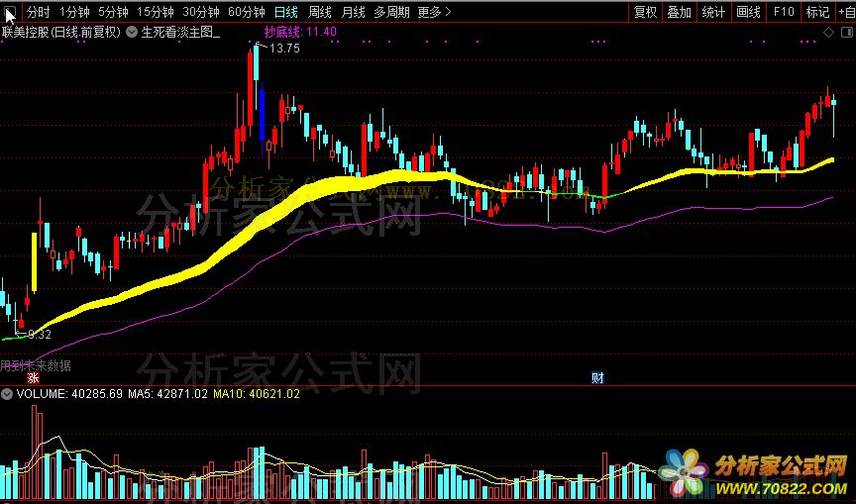Switch to the 月线 monthly chart tab
This screenshot has width=856, height=504.
click(x=353, y=12)
